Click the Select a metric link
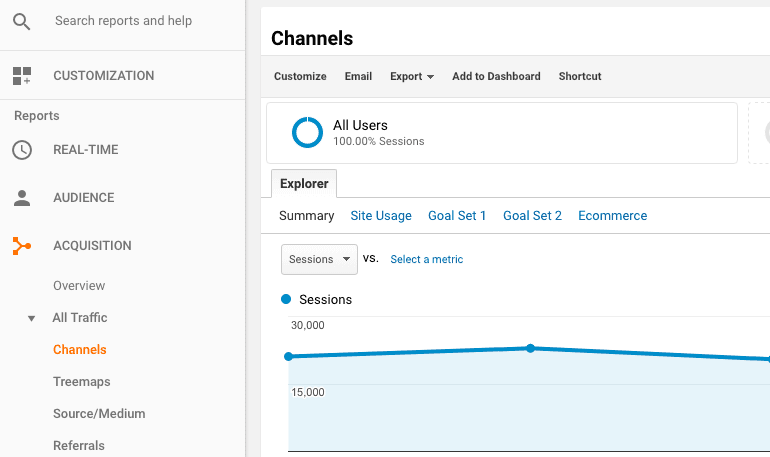 (426, 259)
